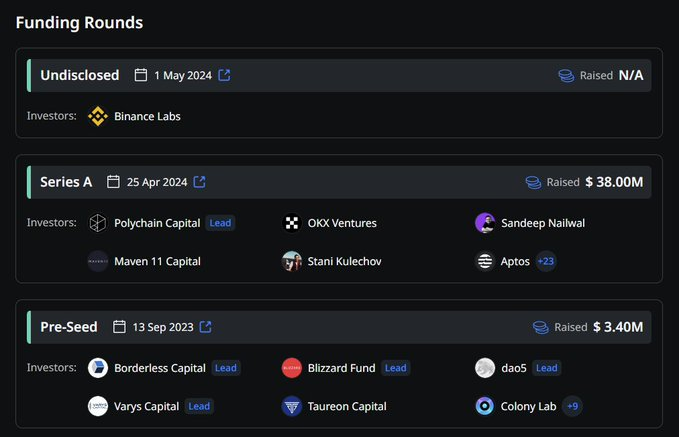Click the 13 Sep 2023 date
Image resolution: width=679 pixels, height=437 pixels.
(163, 327)
